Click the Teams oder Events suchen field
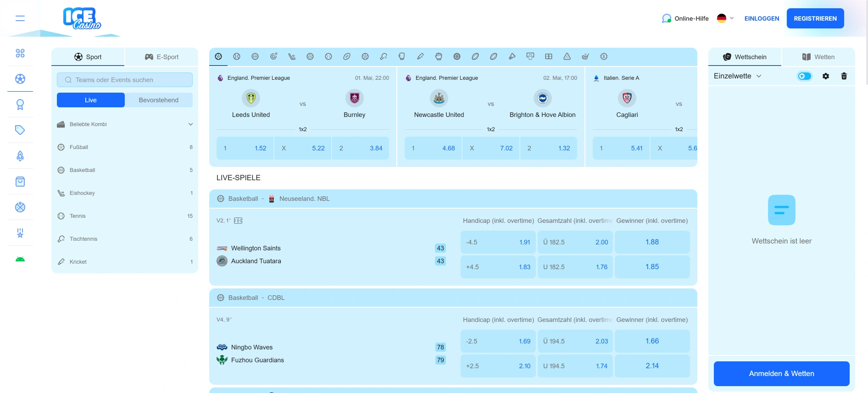The width and height of the screenshot is (868, 393). (x=125, y=80)
